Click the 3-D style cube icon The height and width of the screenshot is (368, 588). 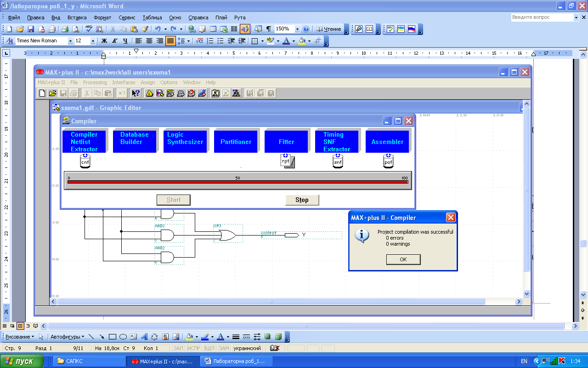(278, 337)
